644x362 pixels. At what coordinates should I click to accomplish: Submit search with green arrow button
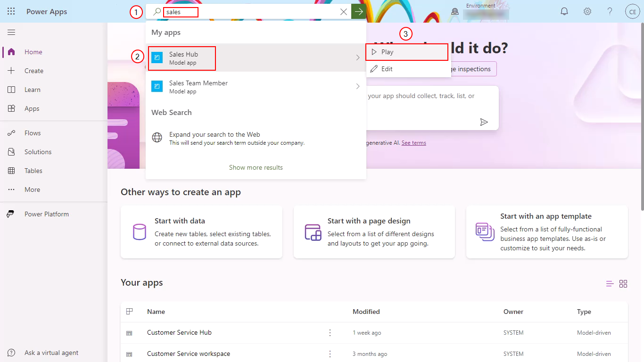pos(359,12)
